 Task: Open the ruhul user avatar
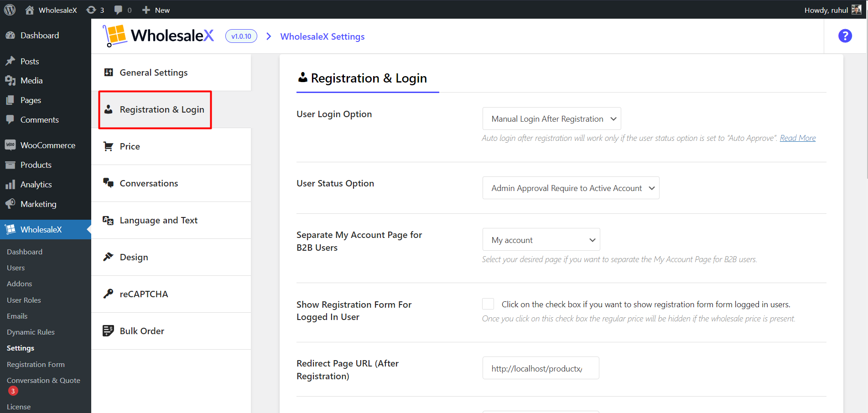click(857, 10)
